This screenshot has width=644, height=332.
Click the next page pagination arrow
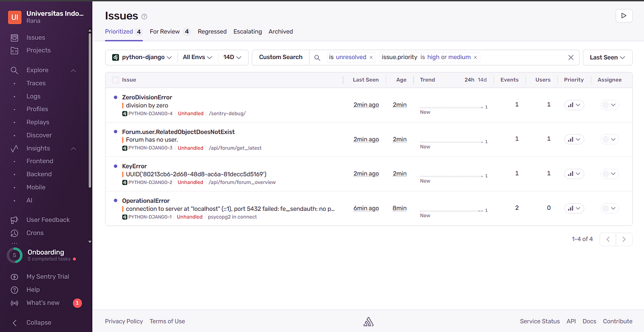click(624, 239)
